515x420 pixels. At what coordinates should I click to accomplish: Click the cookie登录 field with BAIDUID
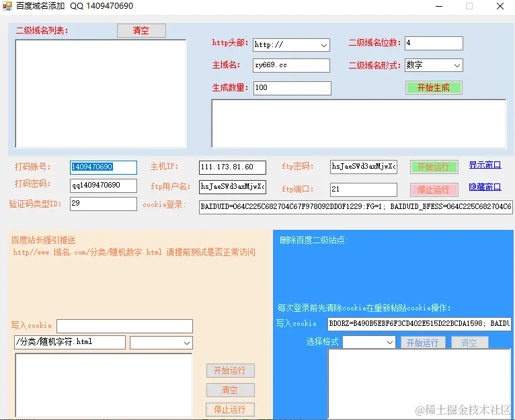[356, 207]
